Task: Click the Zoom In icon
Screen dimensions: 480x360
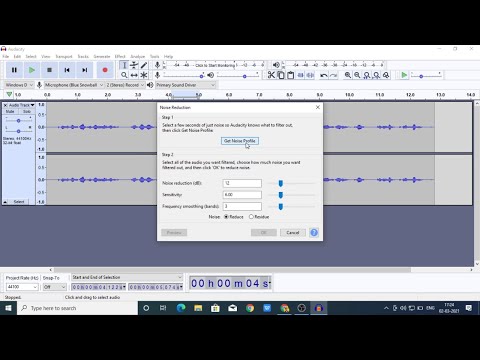Action: click(348, 75)
